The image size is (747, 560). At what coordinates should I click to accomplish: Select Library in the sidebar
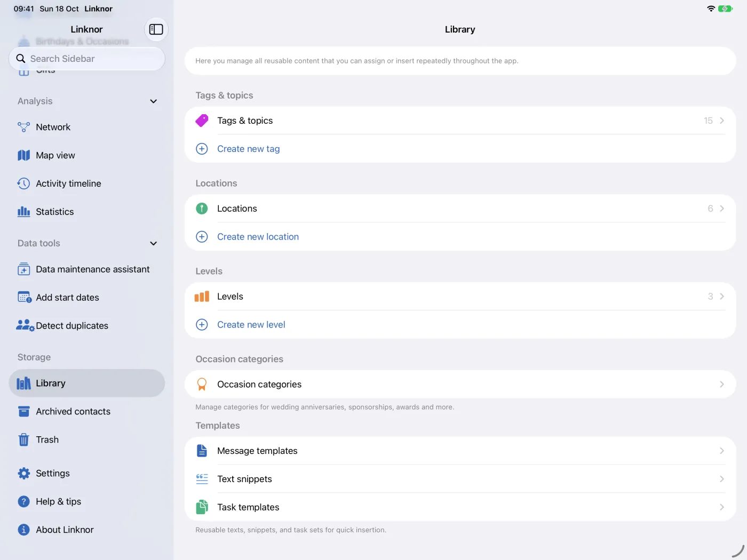tap(86, 383)
